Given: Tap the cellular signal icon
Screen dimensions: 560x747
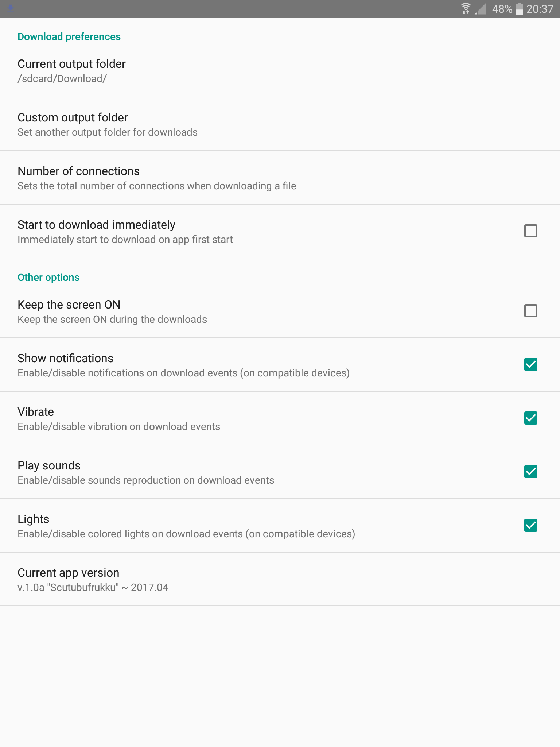Looking at the screenshot, I should 481,9.
